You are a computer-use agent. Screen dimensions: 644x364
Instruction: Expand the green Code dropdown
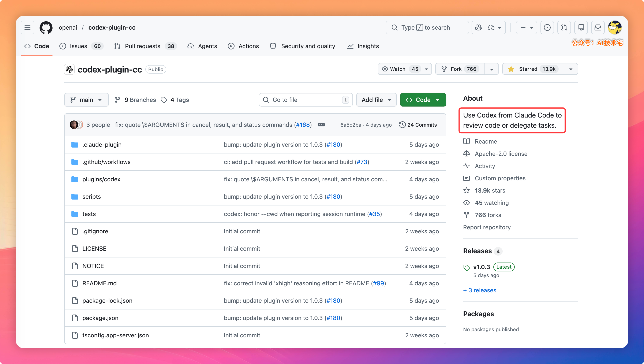coord(423,100)
